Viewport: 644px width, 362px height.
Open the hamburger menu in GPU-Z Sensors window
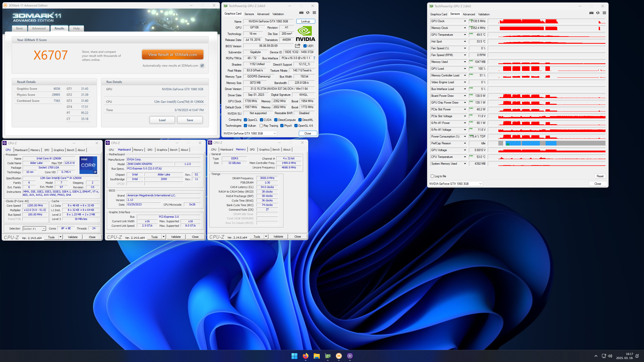tap(604, 13)
